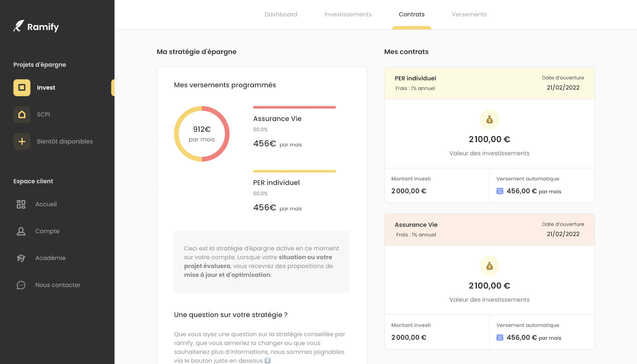Click the active Contrats tab
Image resolution: width=637 pixels, height=364 pixels.
[411, 14]
